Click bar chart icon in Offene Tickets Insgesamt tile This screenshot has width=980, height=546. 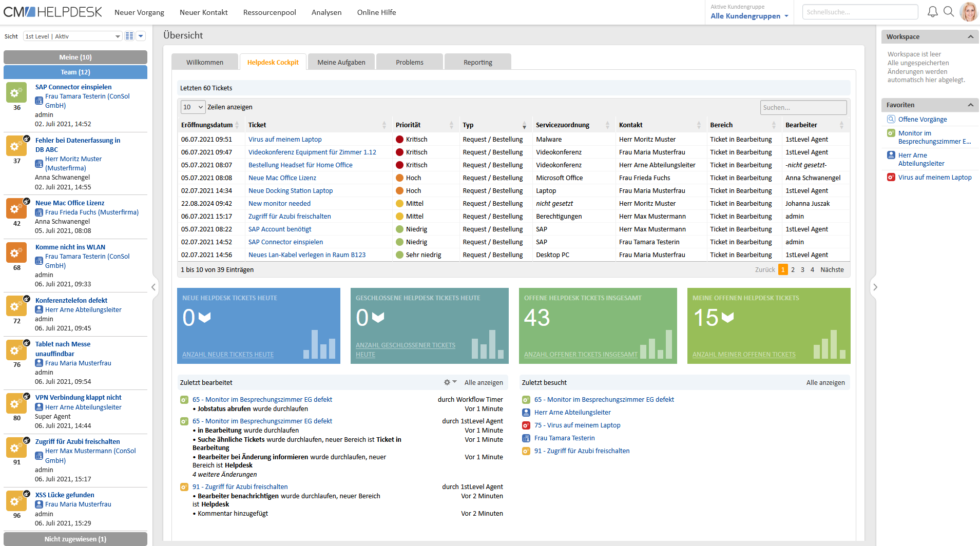(656, 344)
